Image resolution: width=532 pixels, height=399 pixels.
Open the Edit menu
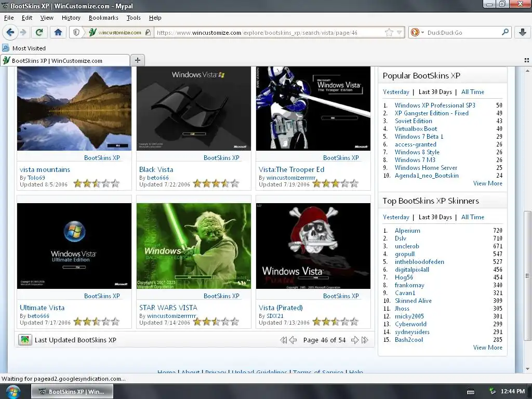point(27,18)
